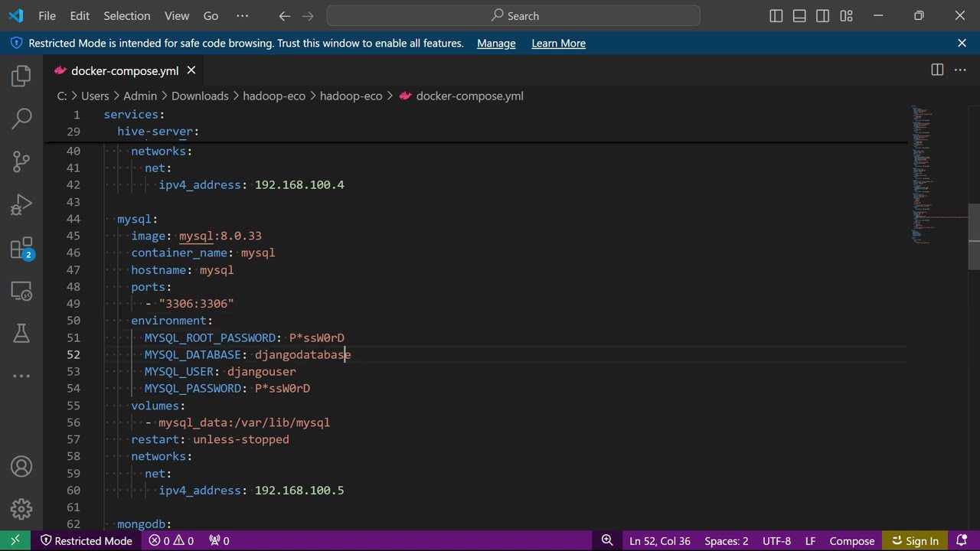The image size is (980, 551).
Task: Toggle the secondary side bar layout icon
Action: tap(822, 15)
